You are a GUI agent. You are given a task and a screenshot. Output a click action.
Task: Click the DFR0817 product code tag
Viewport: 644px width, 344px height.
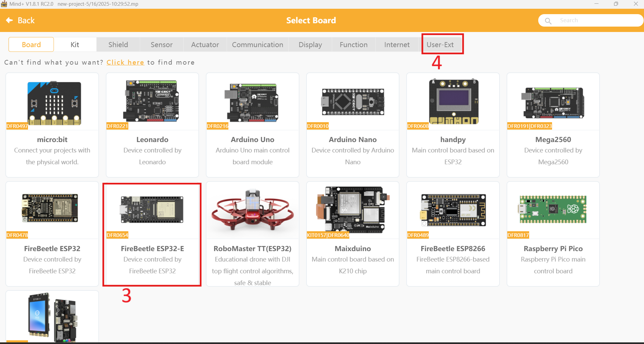[518, 235]
